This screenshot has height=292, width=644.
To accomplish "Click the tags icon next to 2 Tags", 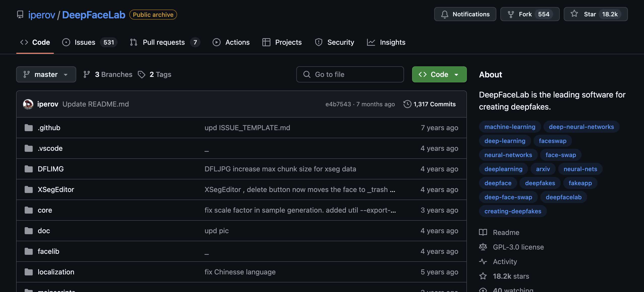I will [x=142, y=74].
